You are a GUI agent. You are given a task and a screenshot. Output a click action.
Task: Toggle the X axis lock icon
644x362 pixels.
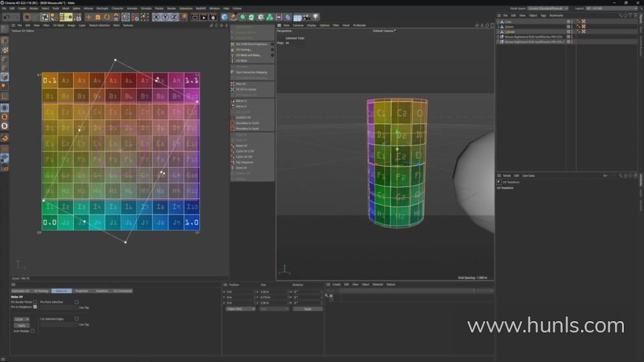(x=157, y=17)
